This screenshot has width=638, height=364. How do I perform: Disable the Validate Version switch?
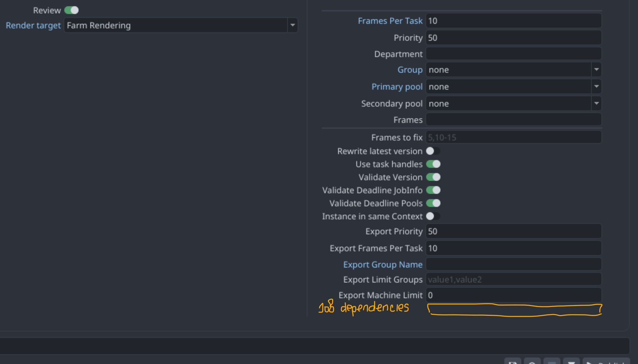click(x=433, y=177)
